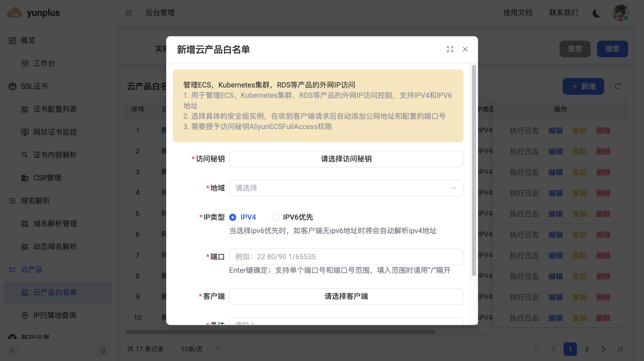Click the 网站证书监控 monitor icon
Viewport: 644px width, 361px height.
click(25, 132)
